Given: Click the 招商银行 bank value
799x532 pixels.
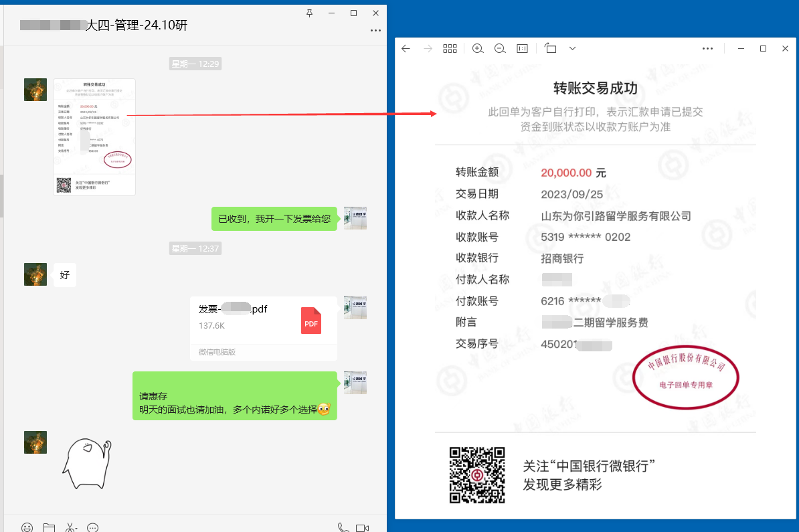Looking at the screenshot, I should pyautogui.click(x=562, y=258).
